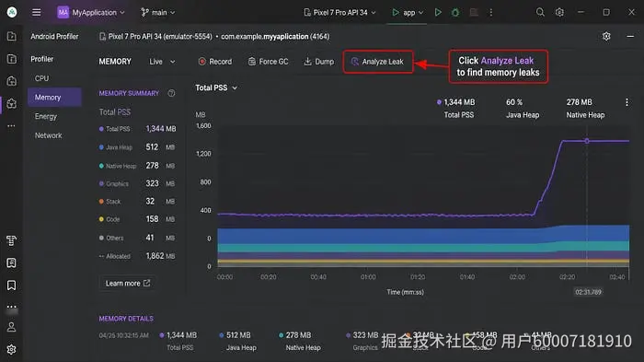This screenshot has width=644, height=362.
Task: Click the timeline marker at 02:31.789
Action: pyautogui.click(x=588, y=292)
